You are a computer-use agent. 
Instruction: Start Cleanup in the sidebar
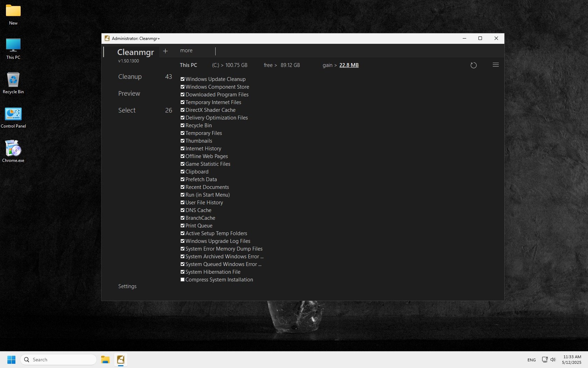[130, 77]
